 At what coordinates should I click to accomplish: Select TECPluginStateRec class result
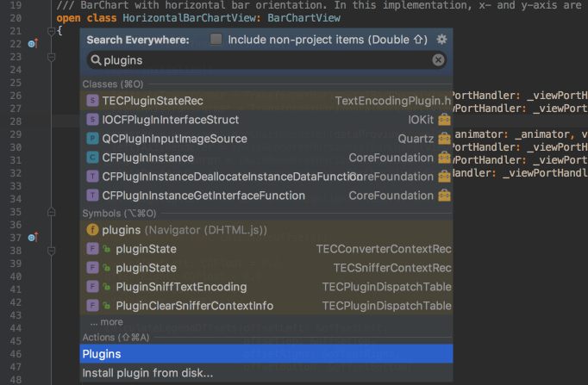[266, 101]
